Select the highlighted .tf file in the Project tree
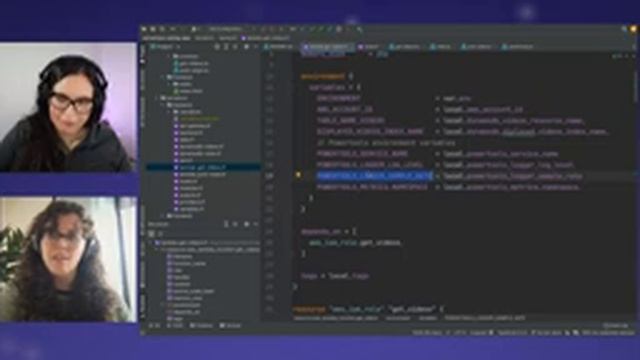The image size is (640, 360). pyautogui.click(x=203, y=167)
